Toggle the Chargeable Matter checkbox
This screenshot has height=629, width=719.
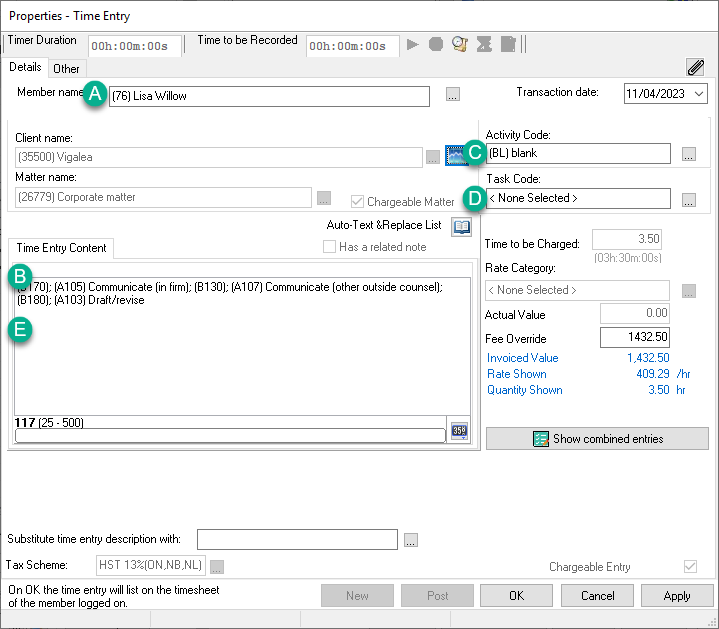pyautogui.click(x=357, y=202)
